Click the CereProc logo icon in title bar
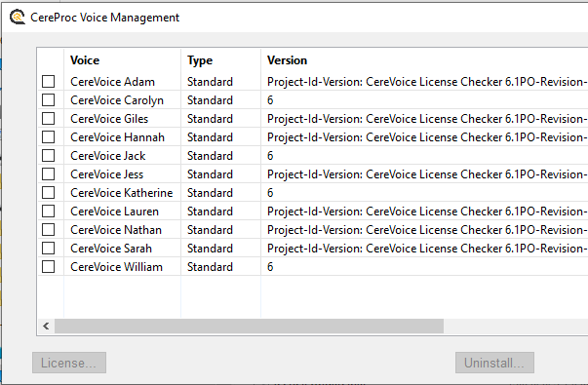 click(18, 18)
